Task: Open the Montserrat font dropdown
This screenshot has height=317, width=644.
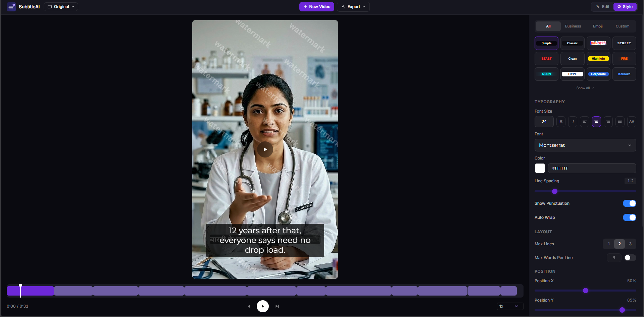Action: click(585, 145)
